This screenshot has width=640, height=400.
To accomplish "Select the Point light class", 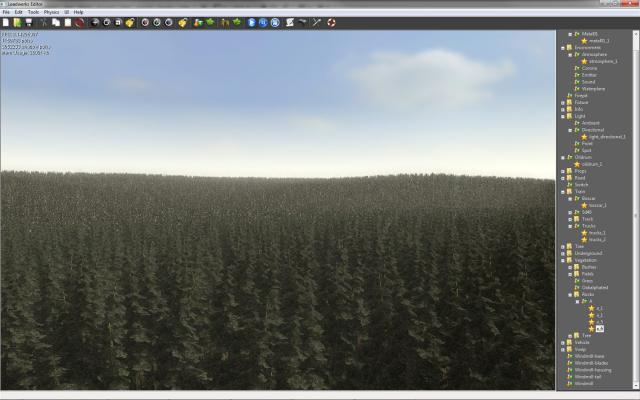I will [587, 144].
